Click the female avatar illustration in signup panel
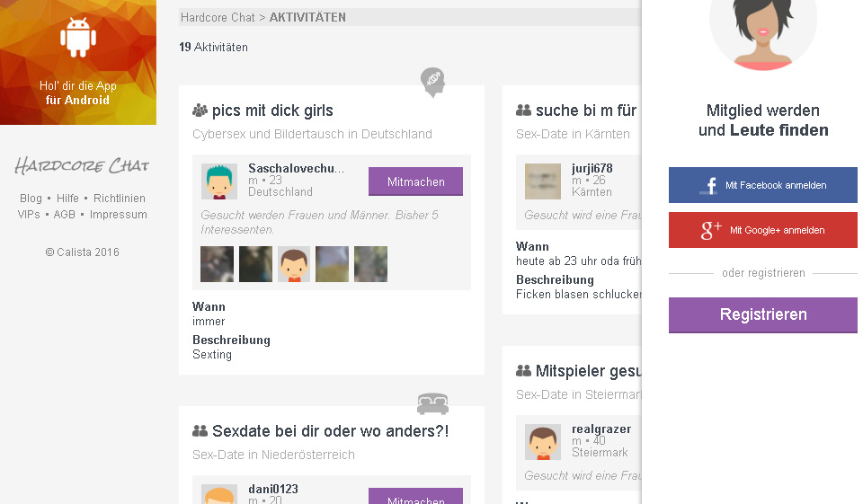863x504 pixels. [763, 34]
